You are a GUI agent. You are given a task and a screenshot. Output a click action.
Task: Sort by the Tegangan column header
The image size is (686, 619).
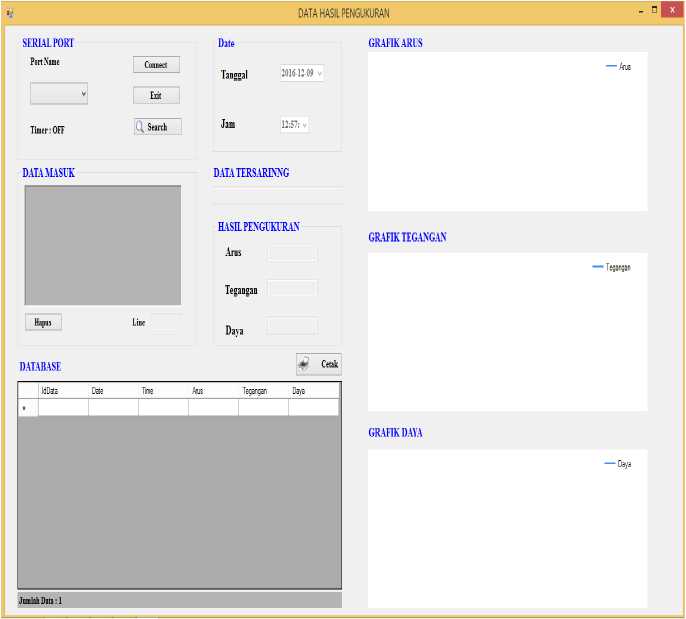(263, 391)
